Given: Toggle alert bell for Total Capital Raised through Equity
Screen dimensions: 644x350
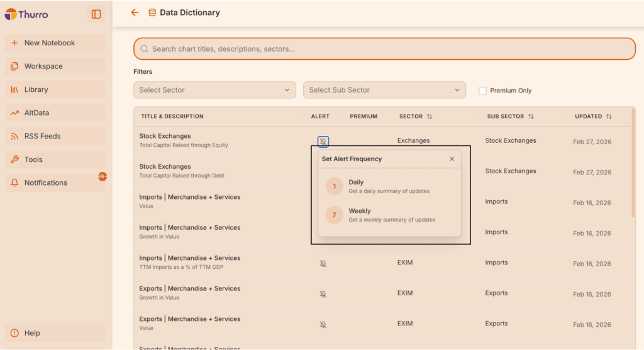Looking at the screenshot, I should [323, 142].
